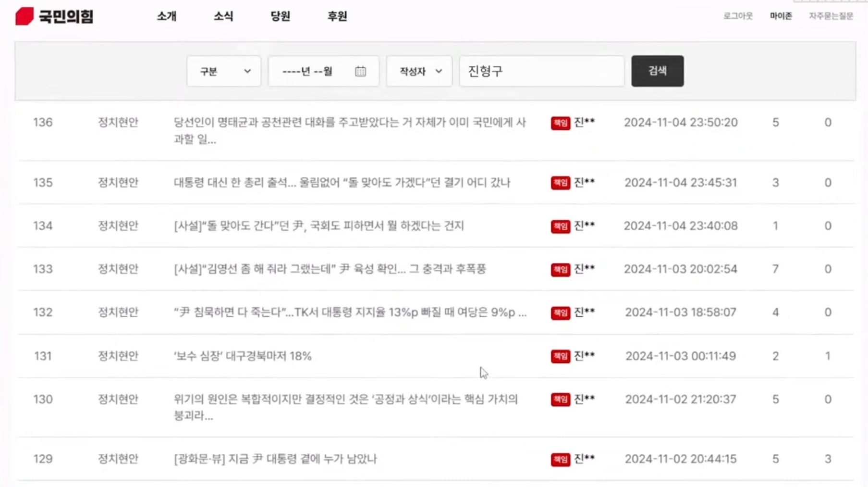The height and width of the screenshot is (487, 868).
Task: Click post number 132
Action: (x=43, y=312)
